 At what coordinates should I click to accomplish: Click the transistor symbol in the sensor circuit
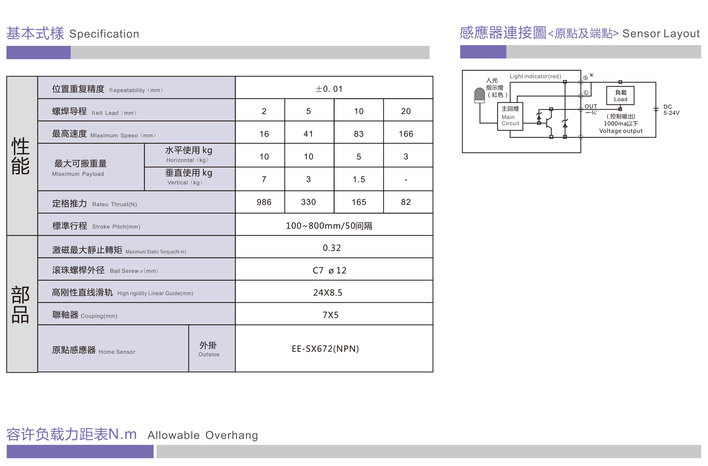(x=548, y=122)
